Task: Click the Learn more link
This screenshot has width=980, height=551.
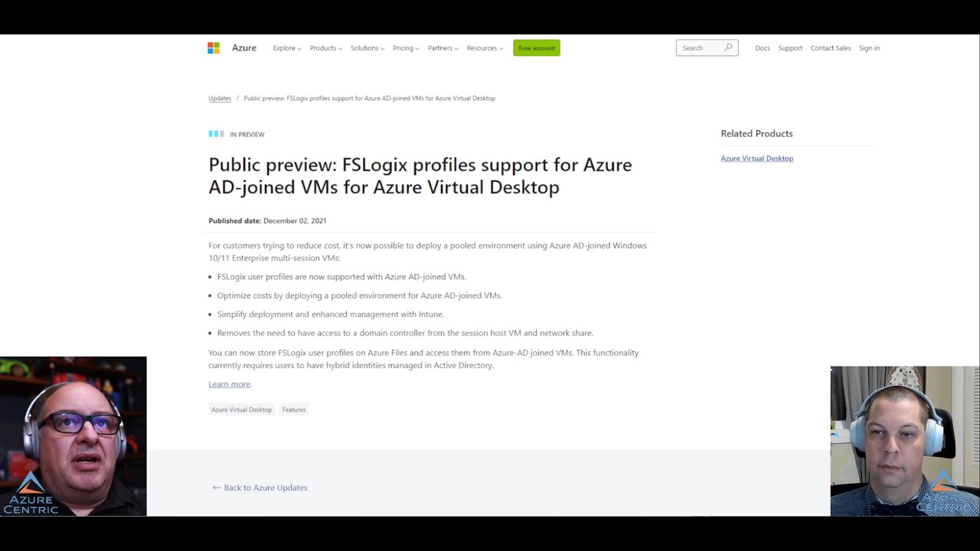Action: 229,384
